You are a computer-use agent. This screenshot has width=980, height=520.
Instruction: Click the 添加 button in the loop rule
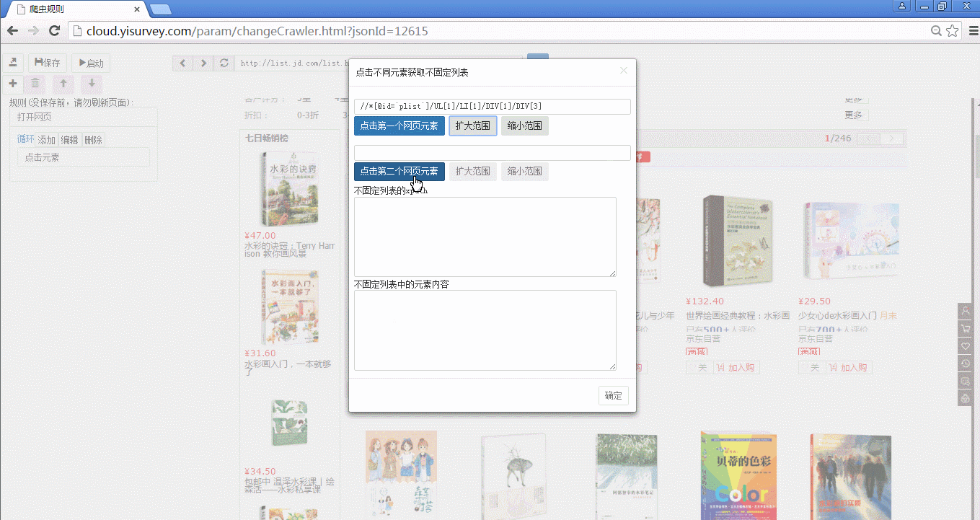[x=47, y=140]
